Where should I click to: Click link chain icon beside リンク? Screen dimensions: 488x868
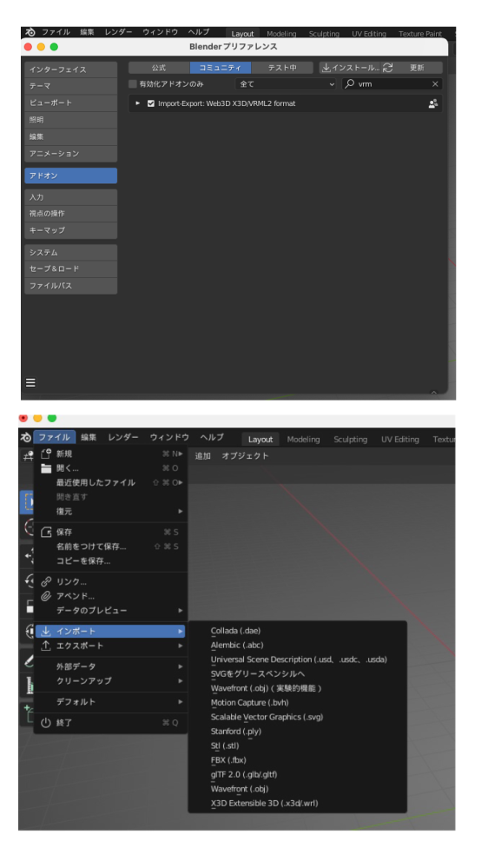click(46, 582)
